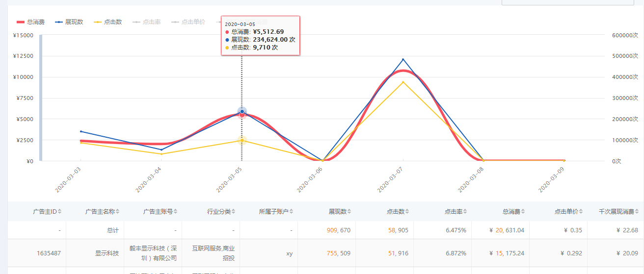644x274 pixels.
Task: Sort by 广告主账号 using its sort icon
Action: coord(176,212)
